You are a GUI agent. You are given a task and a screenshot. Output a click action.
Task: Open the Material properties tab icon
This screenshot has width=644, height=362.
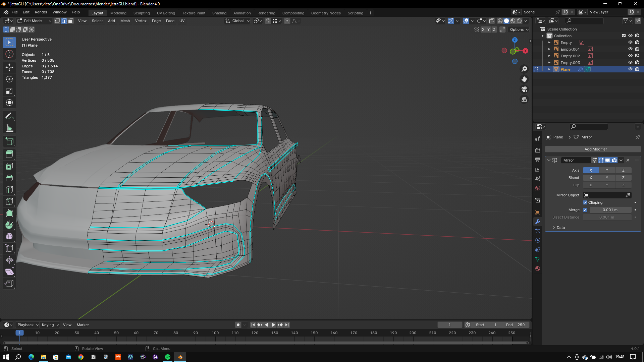(538, 268)
